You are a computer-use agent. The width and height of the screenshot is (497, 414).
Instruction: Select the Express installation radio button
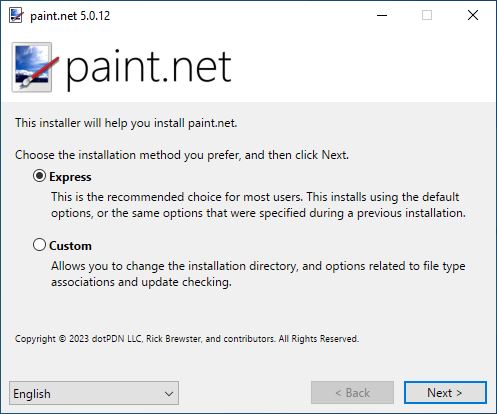tap(39, 176)
